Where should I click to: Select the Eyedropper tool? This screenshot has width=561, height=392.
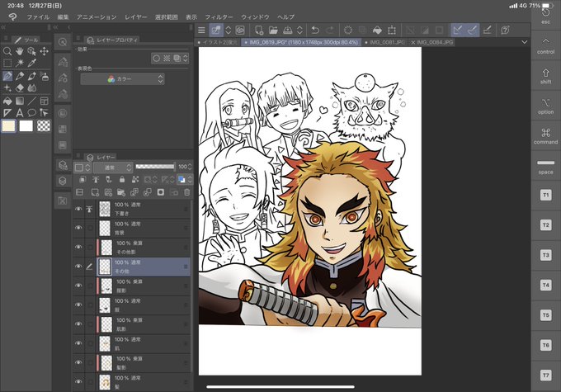[x=32, y=64]
